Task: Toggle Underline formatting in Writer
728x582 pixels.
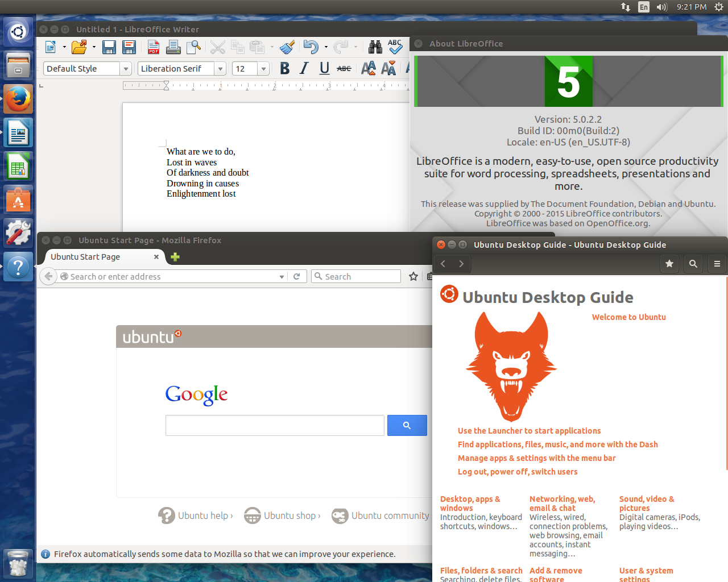Action: (324, 69)
